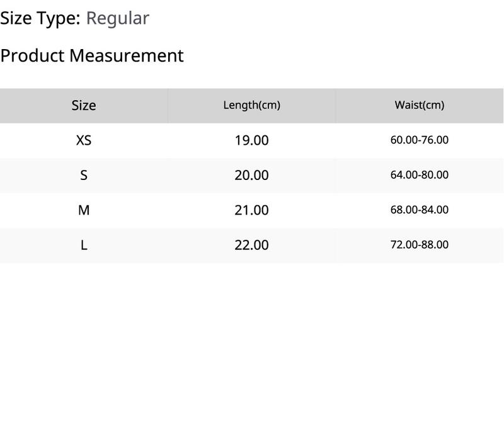
Task: Click the 68.00-84.00 waist value
Action: (420, 210)
